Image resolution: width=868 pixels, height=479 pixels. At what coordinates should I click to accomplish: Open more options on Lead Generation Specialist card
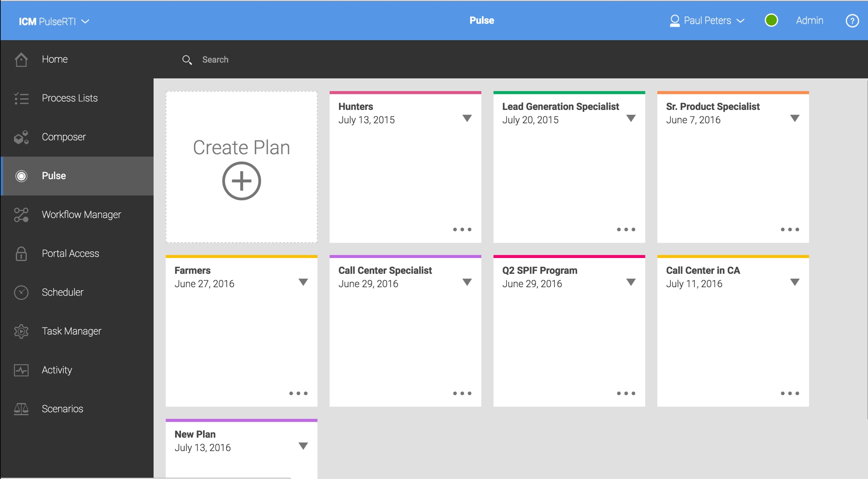point(626,230)
